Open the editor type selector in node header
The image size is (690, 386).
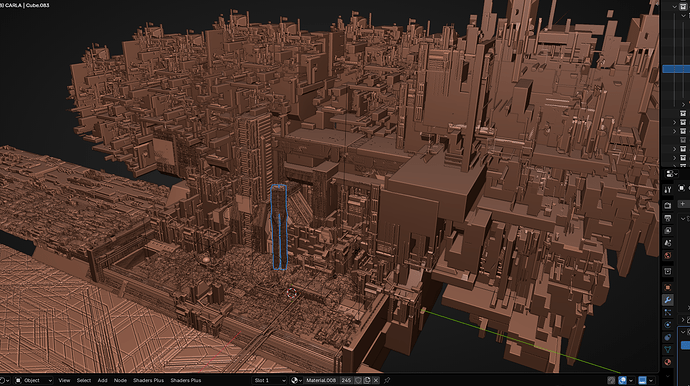4,380
